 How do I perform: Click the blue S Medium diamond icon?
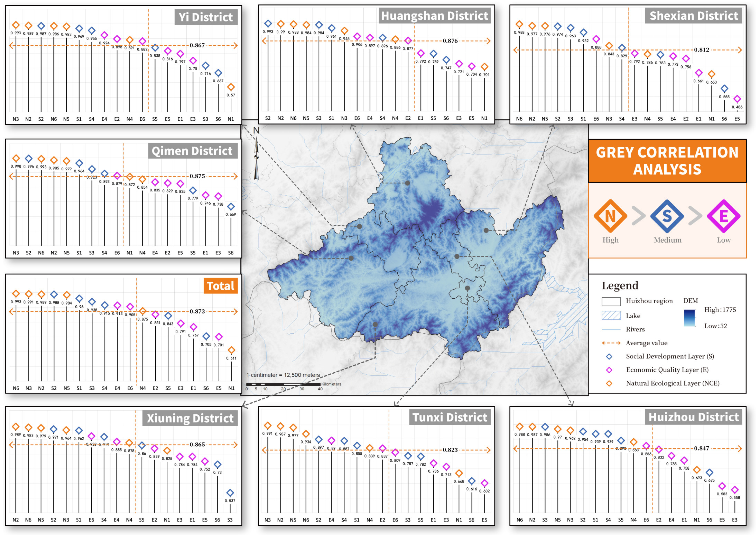click(667, 216)
